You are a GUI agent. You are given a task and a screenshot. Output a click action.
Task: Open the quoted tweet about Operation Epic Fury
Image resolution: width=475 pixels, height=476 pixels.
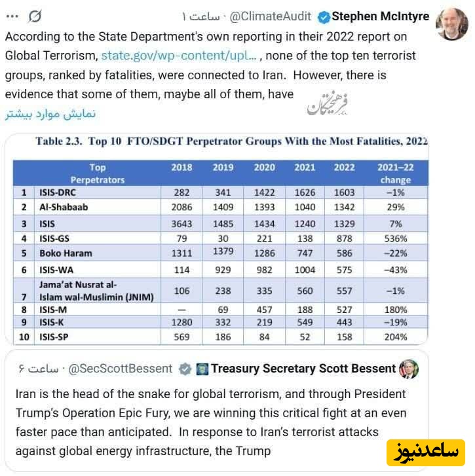coord(210,422)
